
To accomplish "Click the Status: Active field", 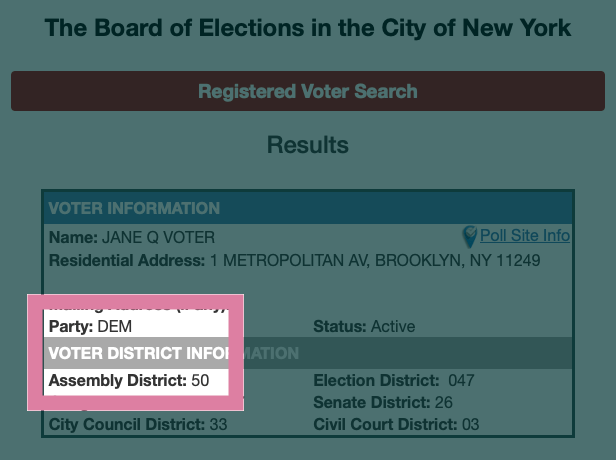I will [364, 326].
